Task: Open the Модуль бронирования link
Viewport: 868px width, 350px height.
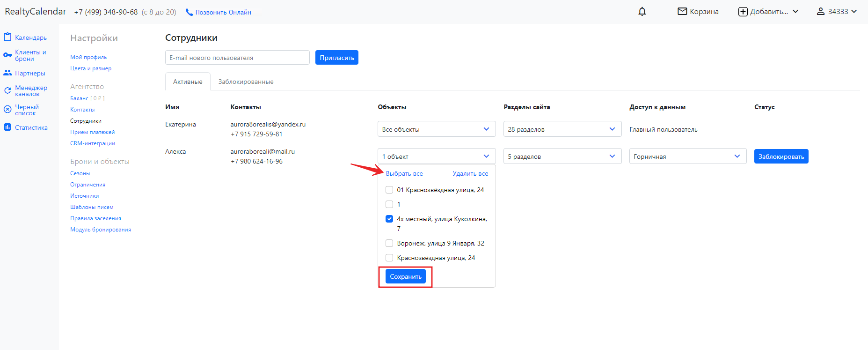Action: point(101,230)
